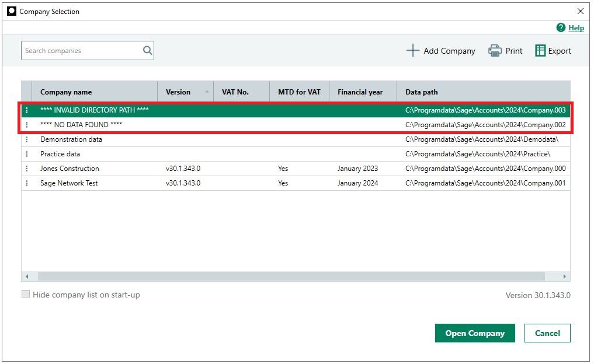Click the Export label

pyautogui.click(x=560, y=51)
